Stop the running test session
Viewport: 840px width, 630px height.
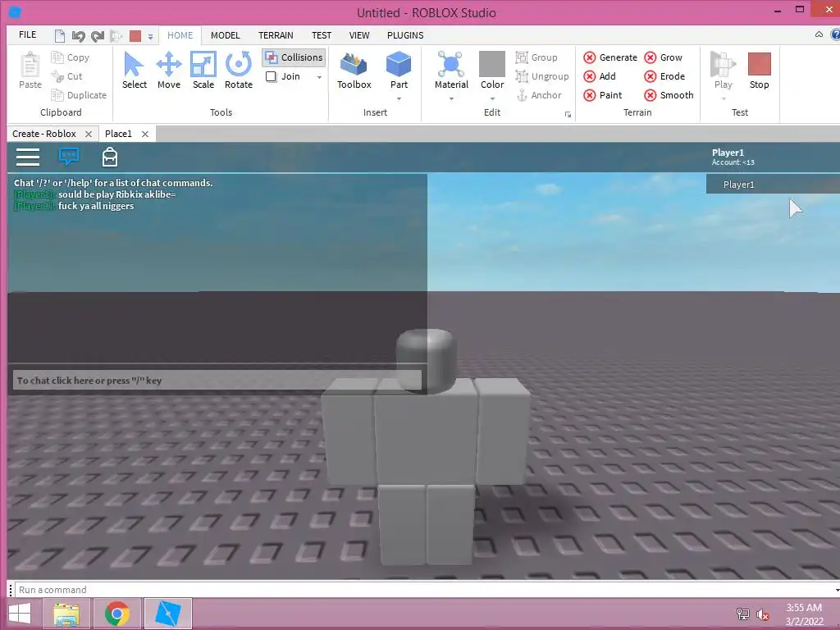[x=759, y=71]
